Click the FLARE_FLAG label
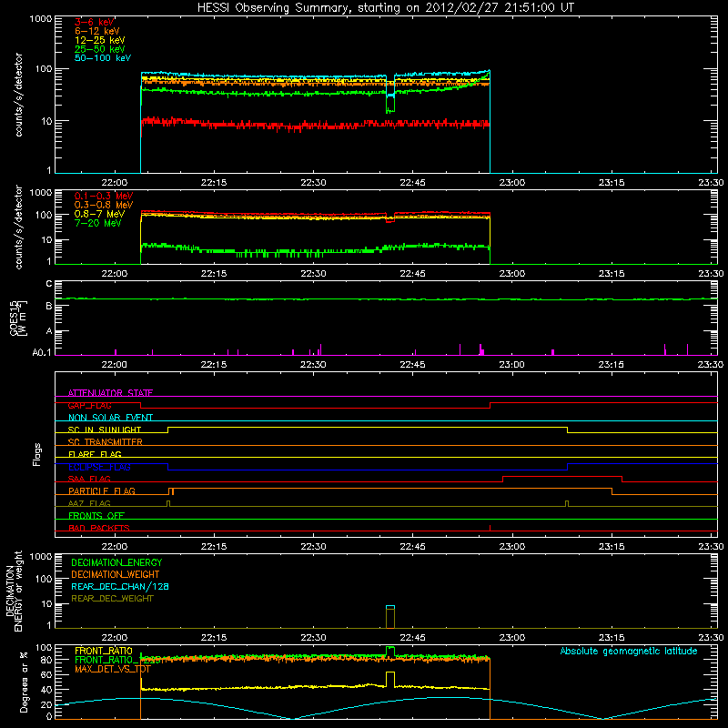Viewport: 728px width, 728px height. (x=95, y=454)
